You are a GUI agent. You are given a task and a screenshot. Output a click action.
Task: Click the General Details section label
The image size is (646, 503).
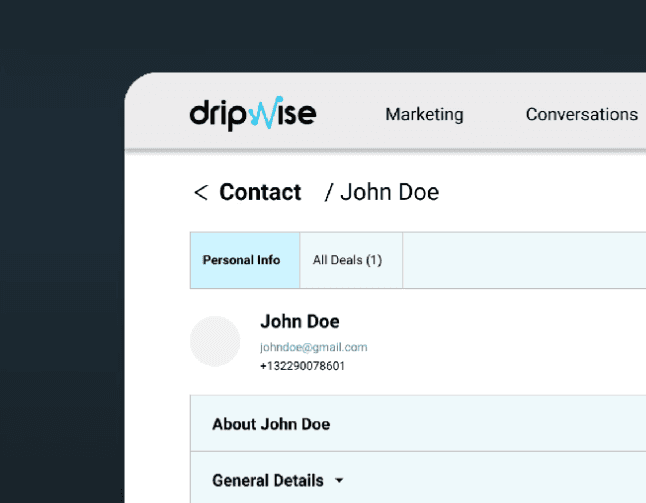coord(268,480)
